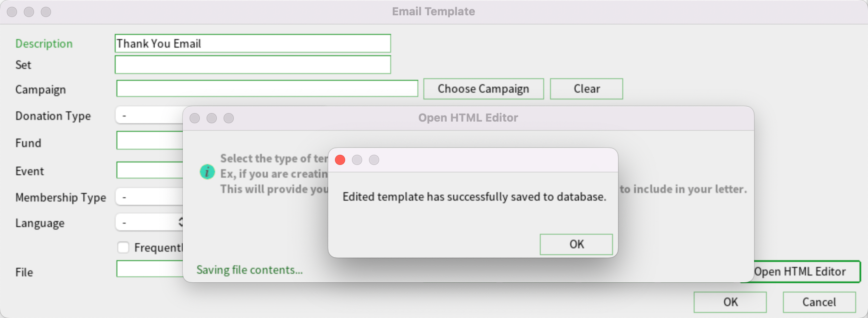The image size is (868, 318).
Task: Click into the empty Set text field
Action: [253, 65]
